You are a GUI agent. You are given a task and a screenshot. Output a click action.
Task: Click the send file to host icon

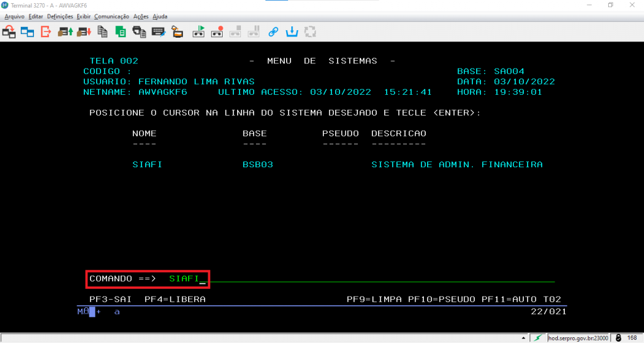click(x=66, y=31)
